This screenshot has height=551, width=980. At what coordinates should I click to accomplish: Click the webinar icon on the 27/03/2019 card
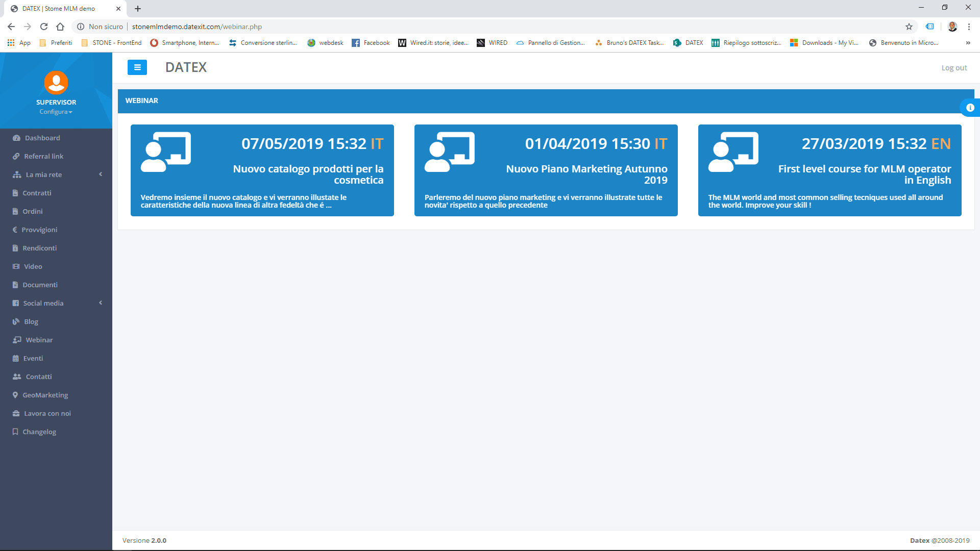733,152
